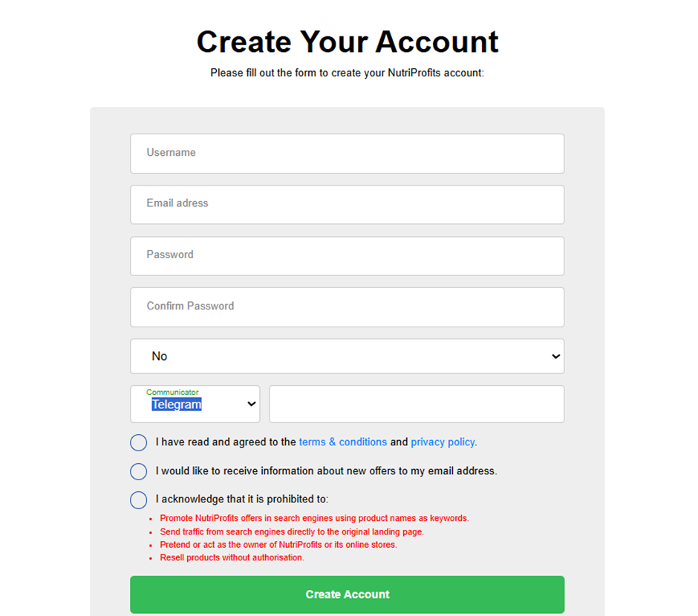Open the dropdown currently showing No
This screenshot has width=698, height=616.
coord(347,356)
